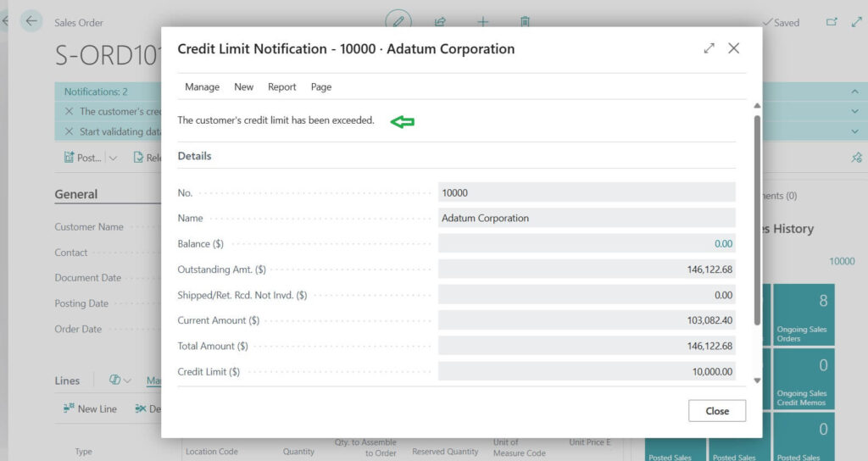Dismiss the Start validating notification X

pos(69,131)
